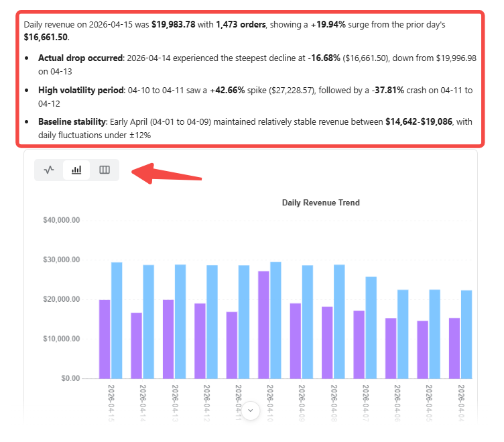Click the purple bar for 2026-04-14
The width and height of the screenshot is (504, 442).
coord(136,345)
